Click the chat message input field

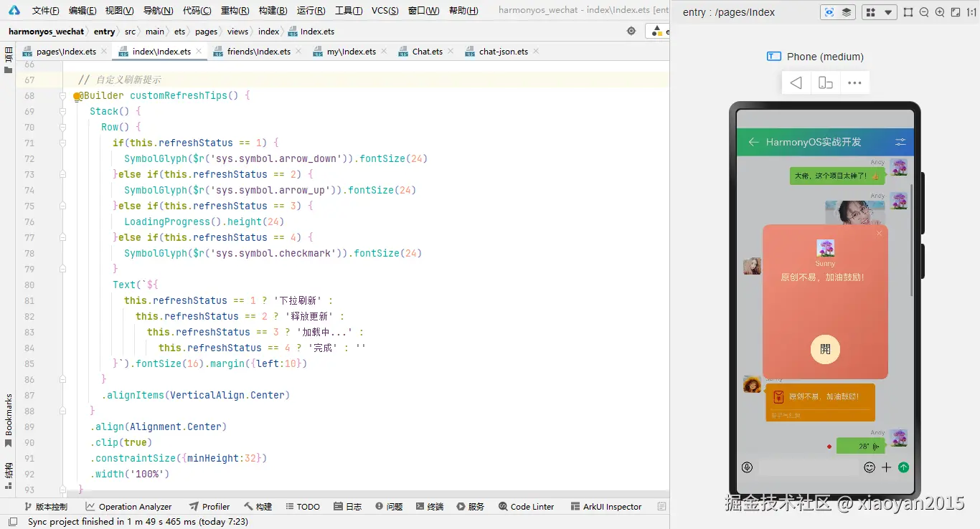[808, 467]
